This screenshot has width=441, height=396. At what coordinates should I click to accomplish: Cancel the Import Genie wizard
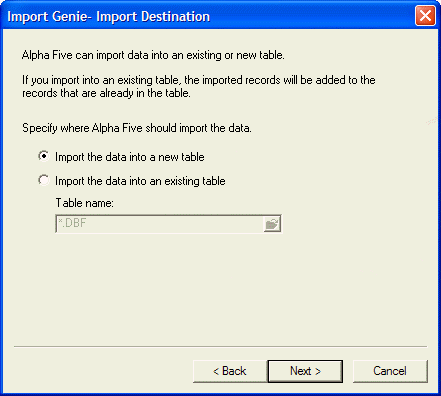click(x=390, y=371)
